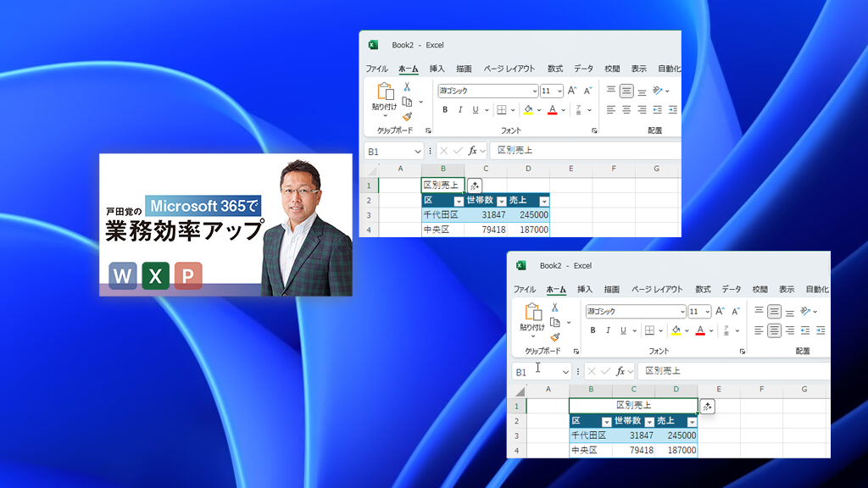Open font size dropdown in upper Excel window
The image size is (868, 488).
[559, 91]
